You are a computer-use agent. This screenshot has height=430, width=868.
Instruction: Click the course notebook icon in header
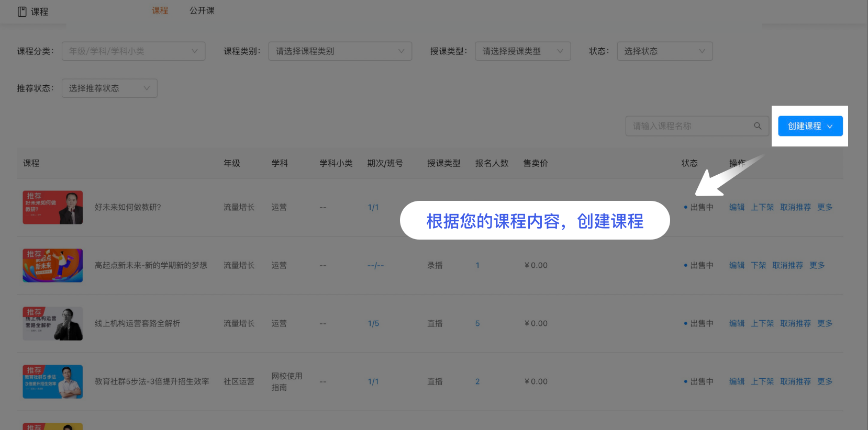[x=22, y=12]
